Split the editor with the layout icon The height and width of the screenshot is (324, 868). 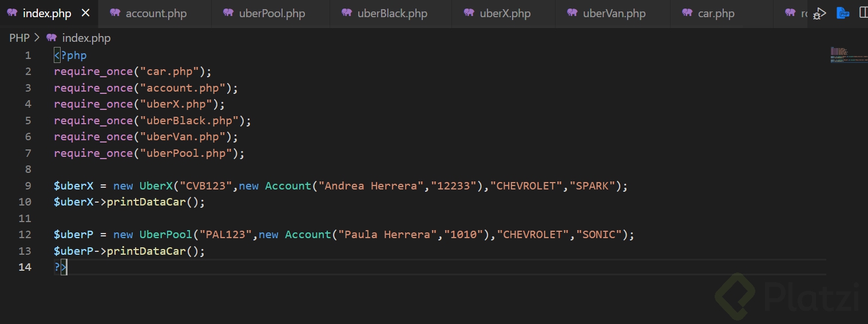click(864, 13)
